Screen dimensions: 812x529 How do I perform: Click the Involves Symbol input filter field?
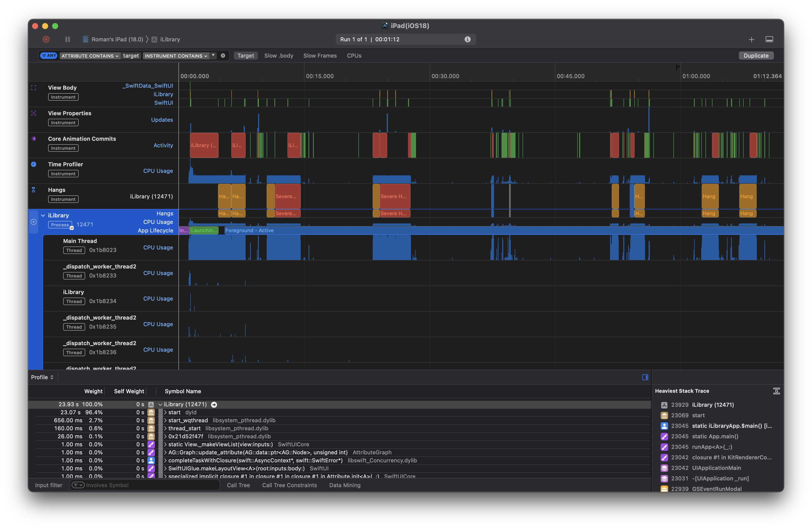click(x=145, y=485)
